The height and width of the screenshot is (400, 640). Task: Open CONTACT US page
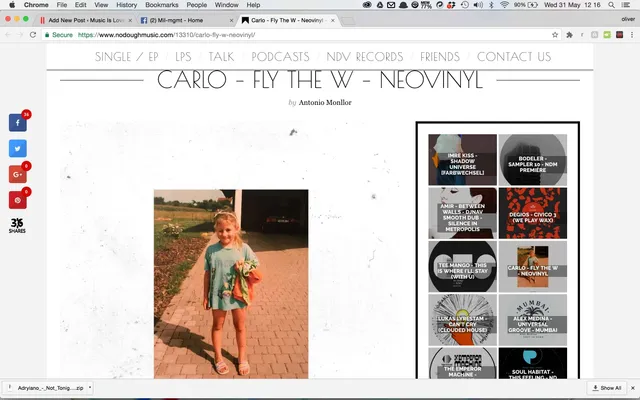point(514,57)
